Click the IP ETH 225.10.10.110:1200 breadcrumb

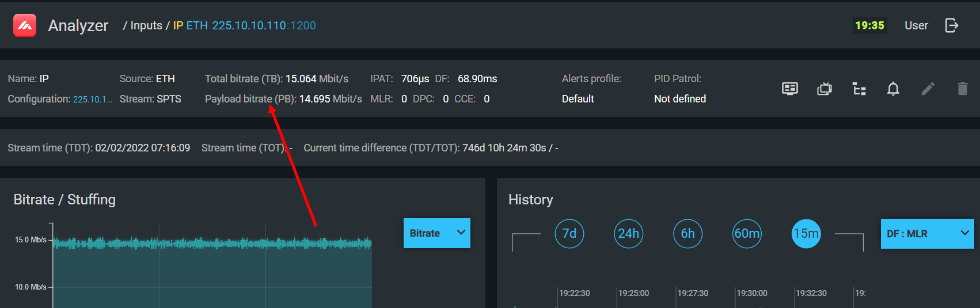[x=244, y=25]
